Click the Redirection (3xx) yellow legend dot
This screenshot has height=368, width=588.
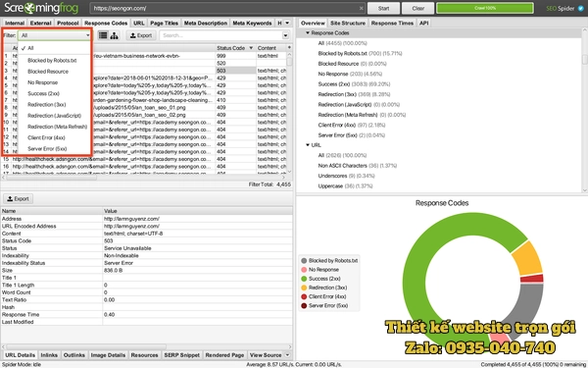pyautogui.click(x=304, y=288)
